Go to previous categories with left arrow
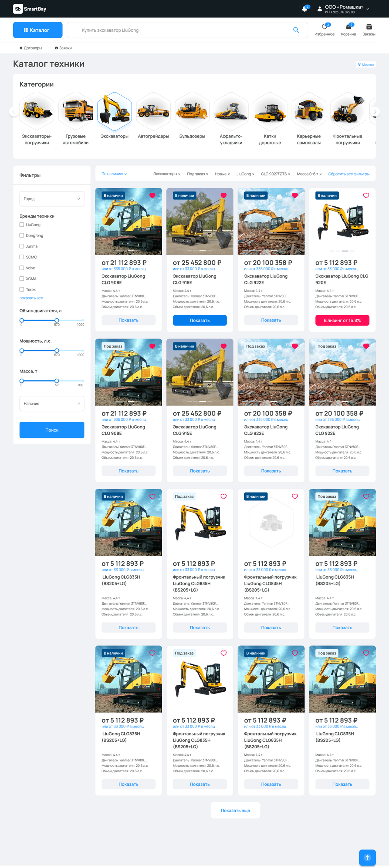The width and height of the screenshot is (389, 868). pos(14,112)
